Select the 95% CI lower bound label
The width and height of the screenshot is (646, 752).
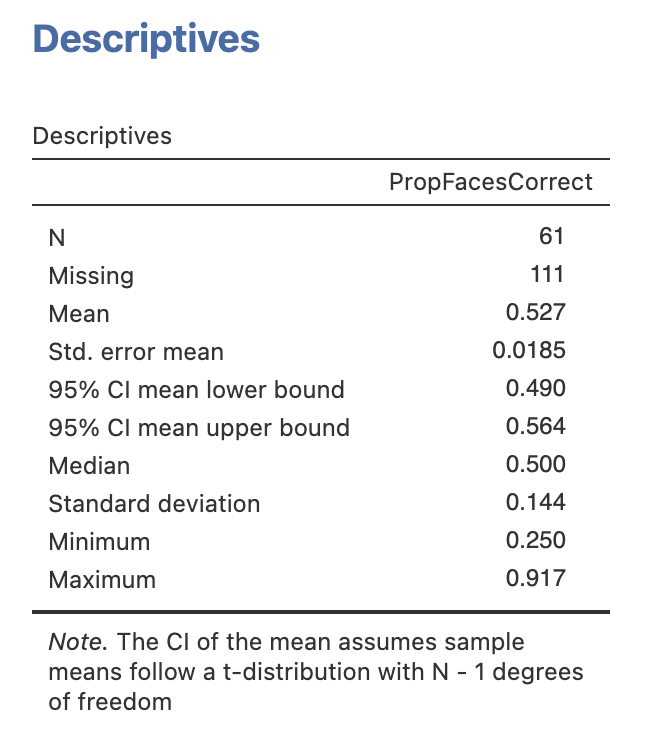tap(196, 389)
